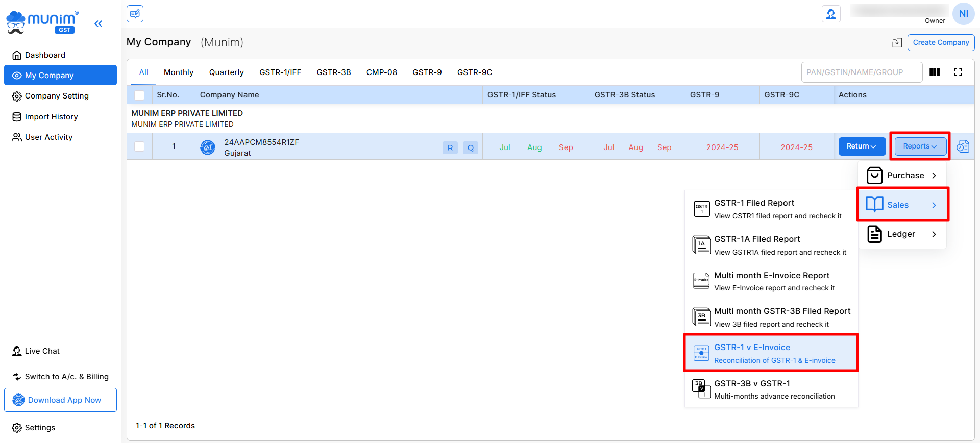The height and width of the screenshot is (443, 980).
Task: Switch to the CMP-08 tab
Action: click(x=382, y=72)
